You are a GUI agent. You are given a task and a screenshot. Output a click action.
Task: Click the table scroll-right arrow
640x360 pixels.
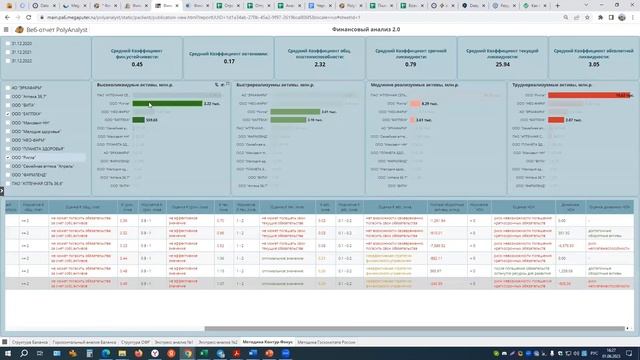tap(628, 328)
